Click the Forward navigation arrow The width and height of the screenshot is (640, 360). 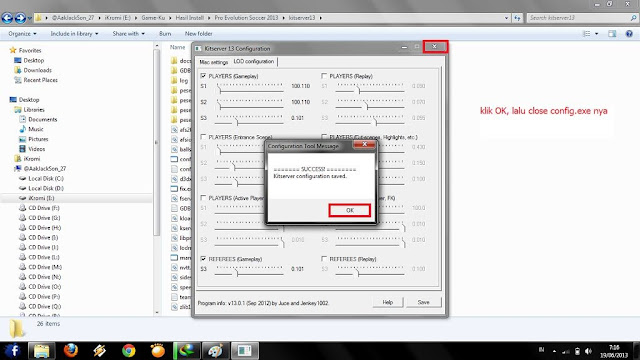click(x=20, y=18)
